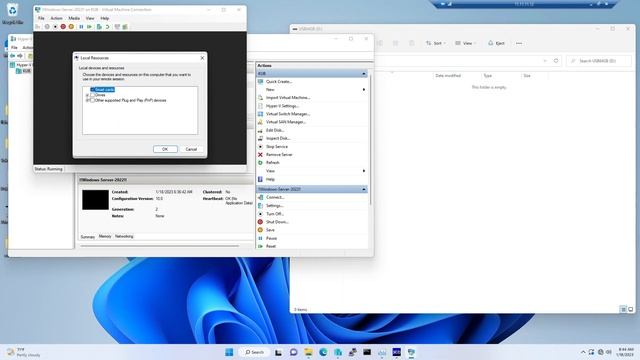640x360 pixels.
Task: Open Virtual Switch Manager
Action: [x=288, y=114]
